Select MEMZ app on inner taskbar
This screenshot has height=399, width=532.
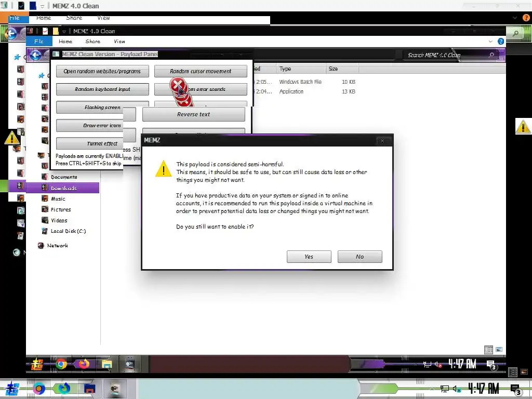[129, 364]
